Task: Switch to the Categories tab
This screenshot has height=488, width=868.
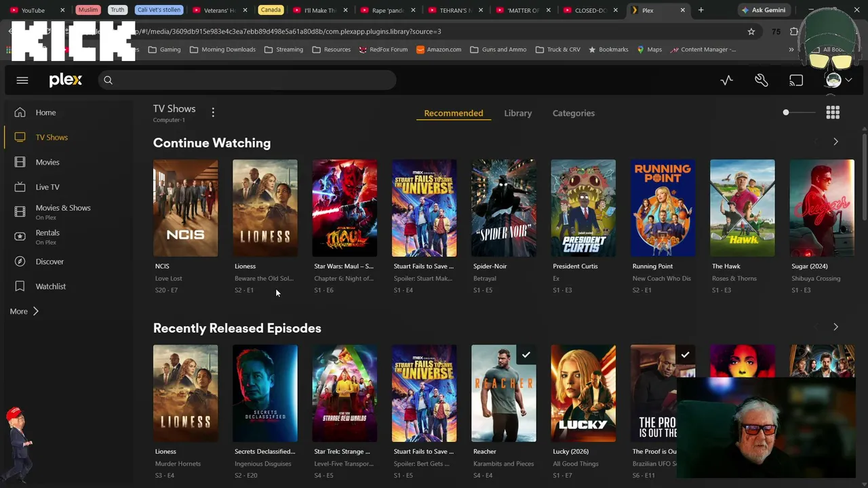Action: (x=574, y=113)
